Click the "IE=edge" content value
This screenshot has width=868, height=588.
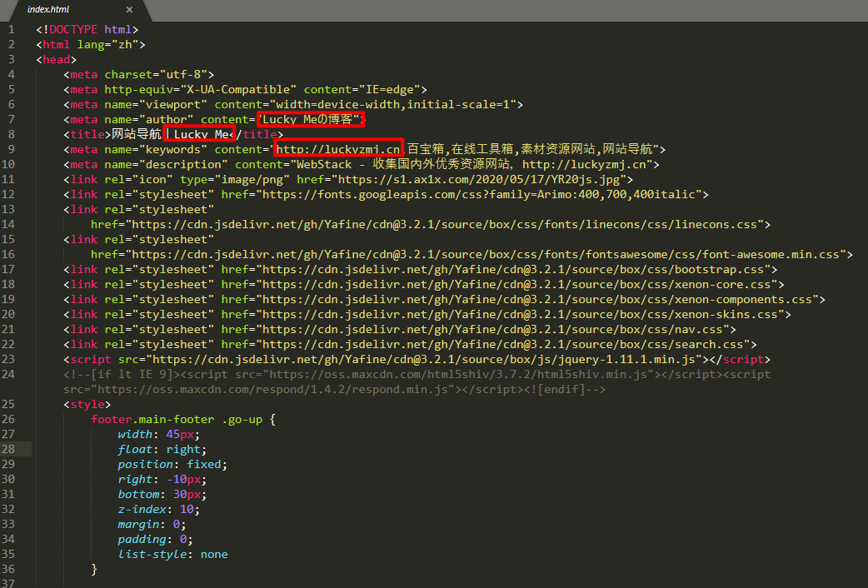(389, 89)
